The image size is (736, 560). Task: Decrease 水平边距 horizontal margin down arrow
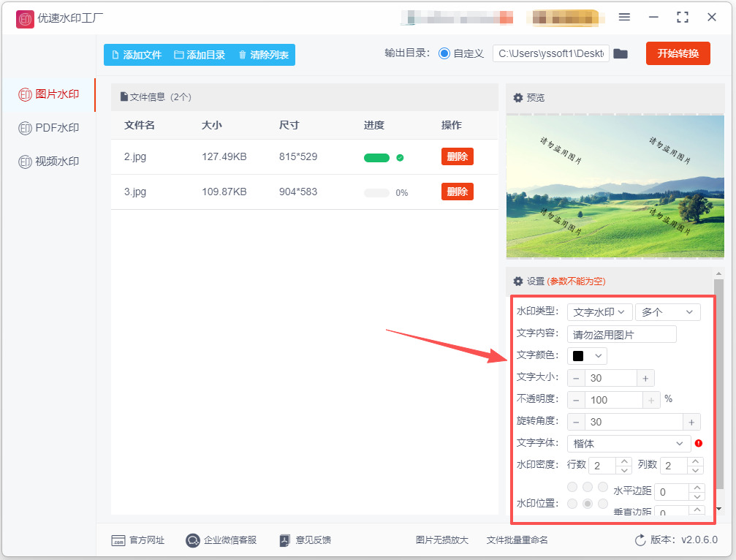click(697, 496)
